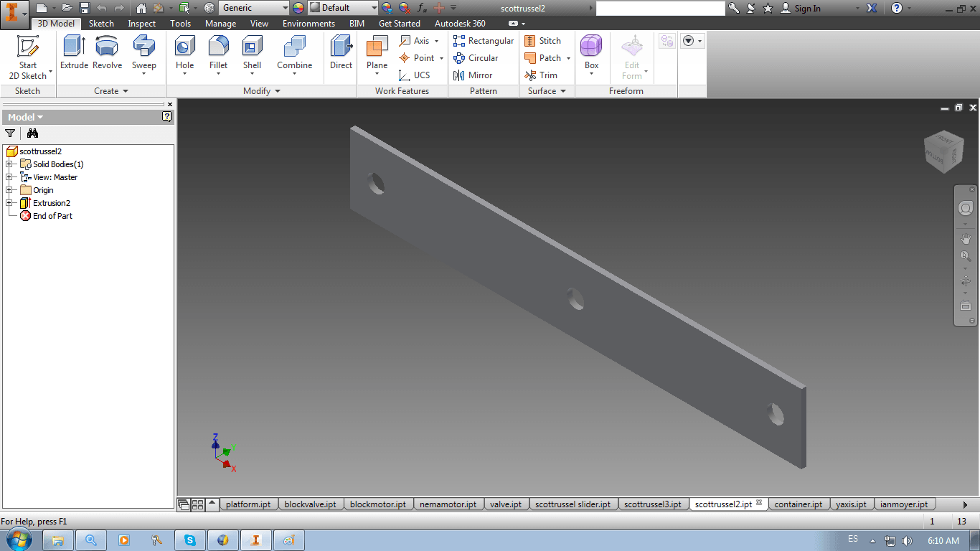
Task: Click the browser filter funnel icon
Action: [10, 133]
